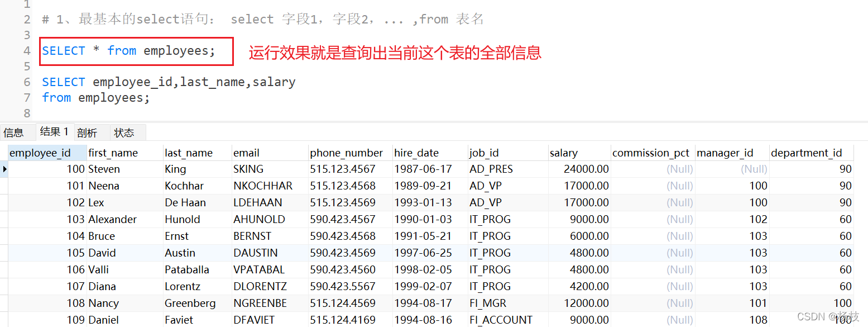Click the phone_number column header

[351, 153]
